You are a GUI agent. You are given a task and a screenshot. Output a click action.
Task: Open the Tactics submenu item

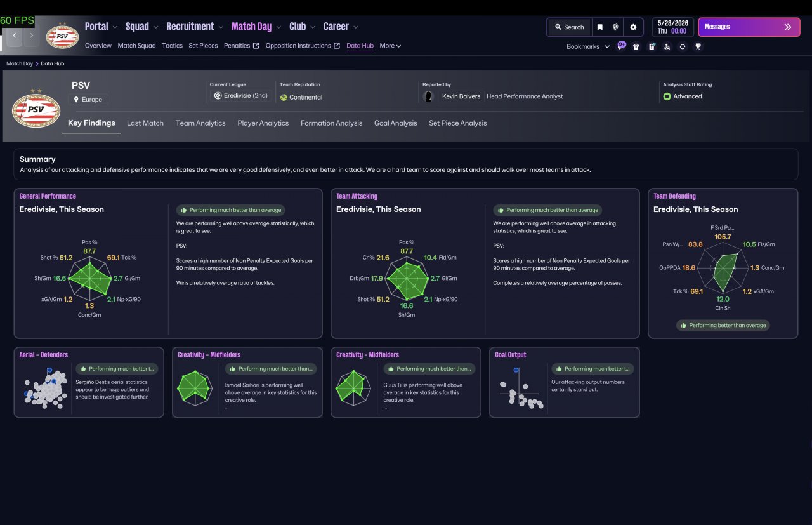pyautogui.click(x=172, y=46)
